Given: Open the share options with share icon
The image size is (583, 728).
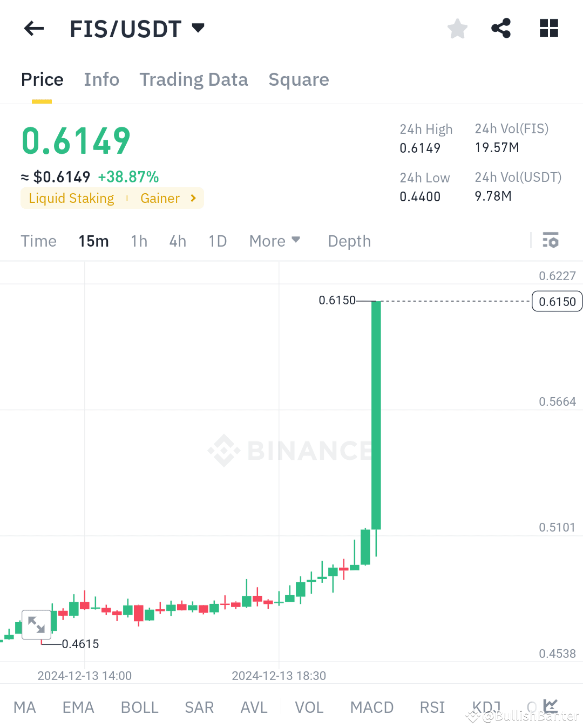Looking at the screenshot, I should [501, 29].
